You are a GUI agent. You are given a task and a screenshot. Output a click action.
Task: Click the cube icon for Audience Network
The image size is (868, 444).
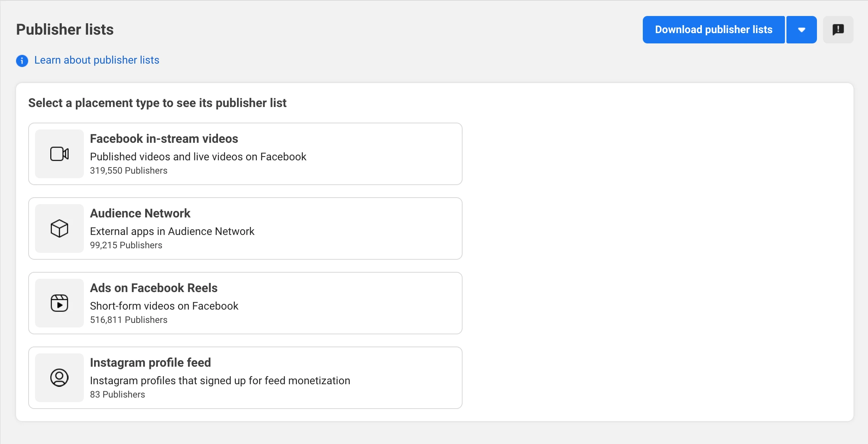59,228
